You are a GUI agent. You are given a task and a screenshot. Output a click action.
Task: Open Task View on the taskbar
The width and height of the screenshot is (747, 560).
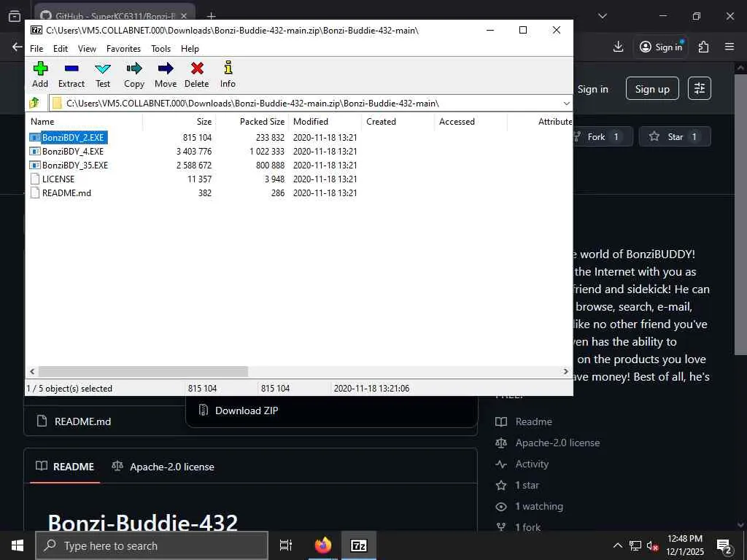tap(286, 545)
